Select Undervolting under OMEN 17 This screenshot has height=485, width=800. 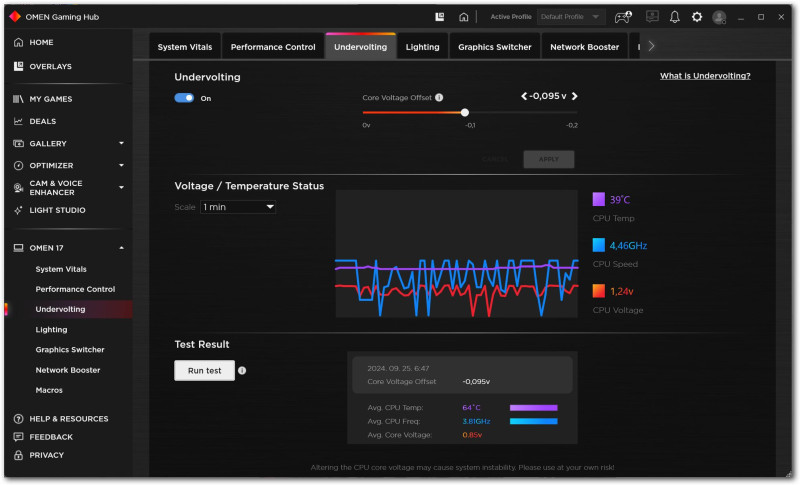[60, 309]
